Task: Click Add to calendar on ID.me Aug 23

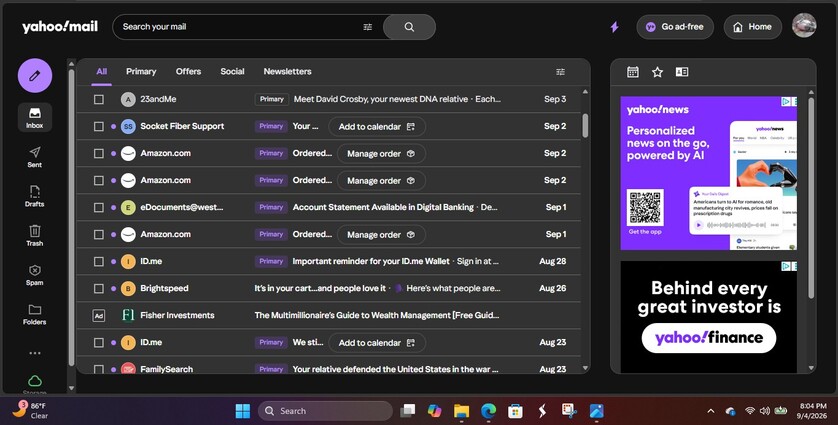Action: point(377,343)
